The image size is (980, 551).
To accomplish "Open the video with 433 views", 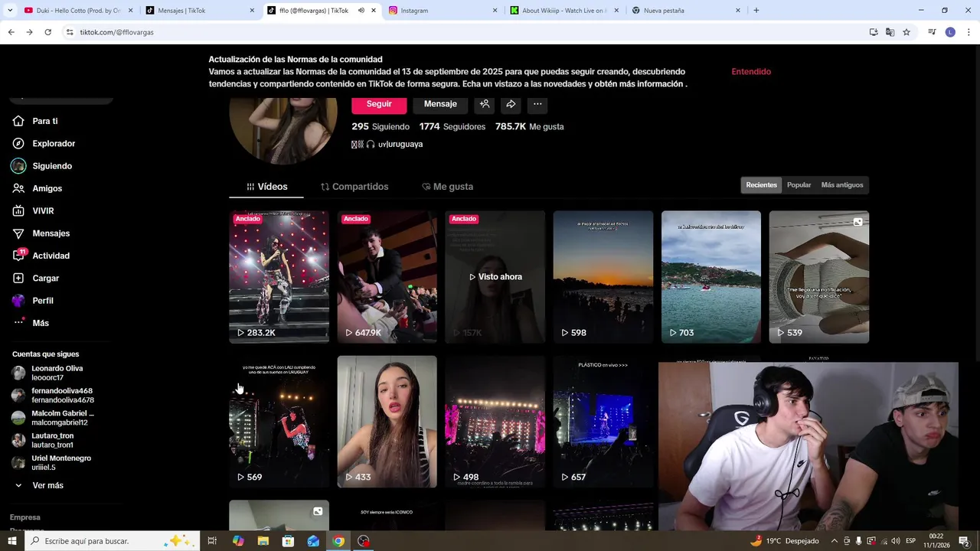I will (x=387, y=422).
